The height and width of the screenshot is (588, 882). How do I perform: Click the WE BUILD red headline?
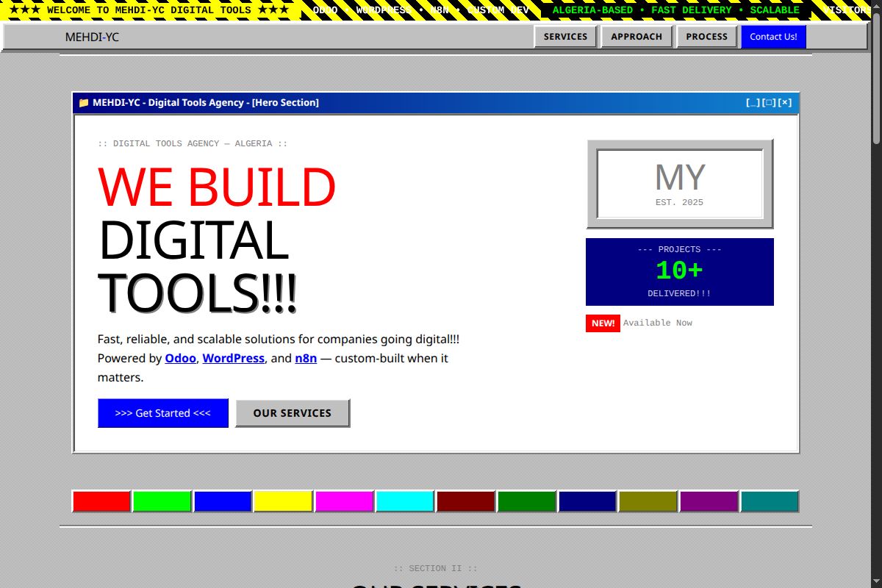[217, 187]
